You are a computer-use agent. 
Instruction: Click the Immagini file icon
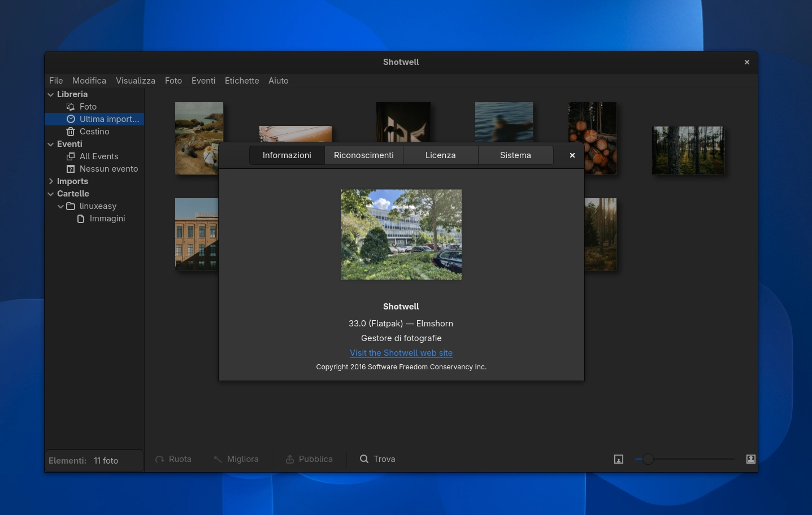81,219
